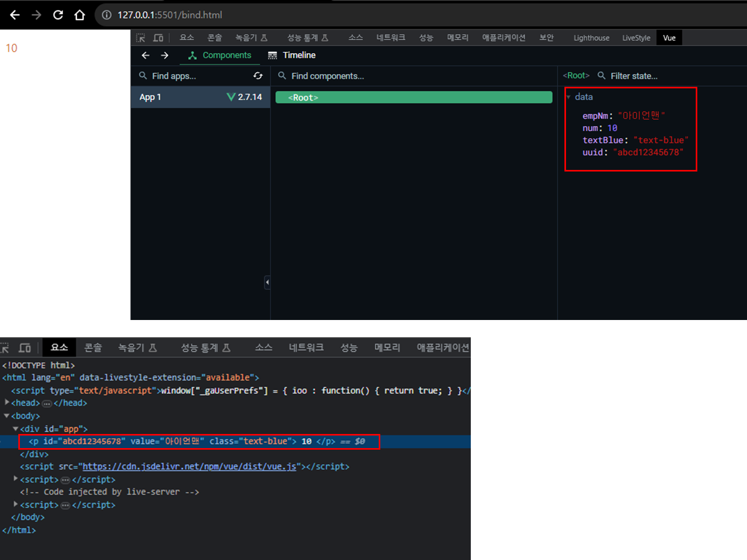Reload the page in browser
747x560 pixels.
click(x=58, y=15)
